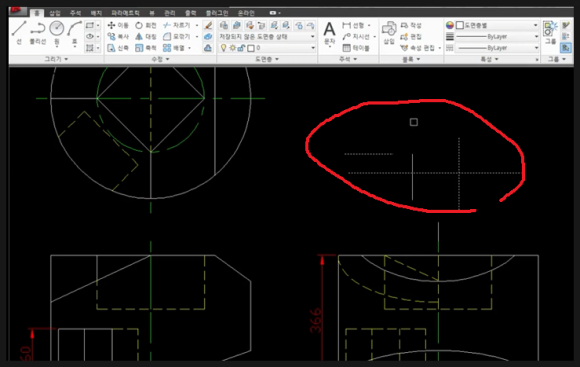Click the lineweight icon in Properties panel
This screenshot has width=580, height=367.
click(450, 37)
